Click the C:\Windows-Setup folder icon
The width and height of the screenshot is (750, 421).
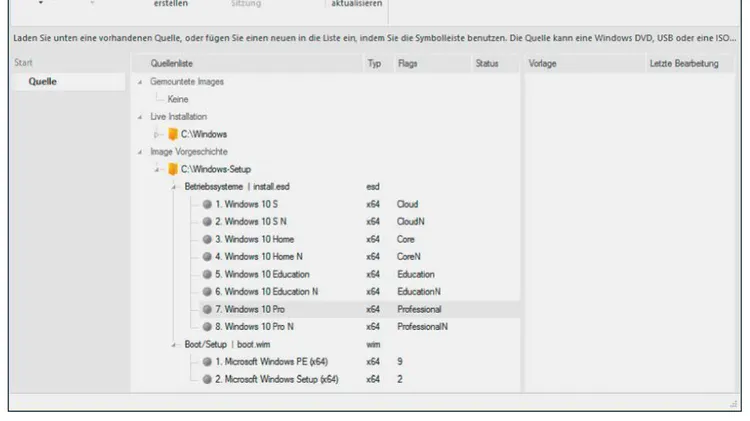click(173, 169)
